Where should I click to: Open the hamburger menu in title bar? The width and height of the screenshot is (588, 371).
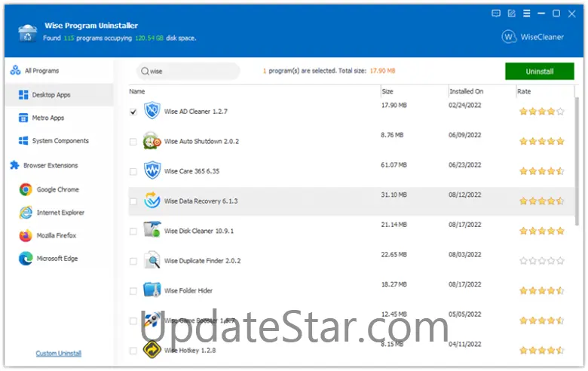[526, 14]
